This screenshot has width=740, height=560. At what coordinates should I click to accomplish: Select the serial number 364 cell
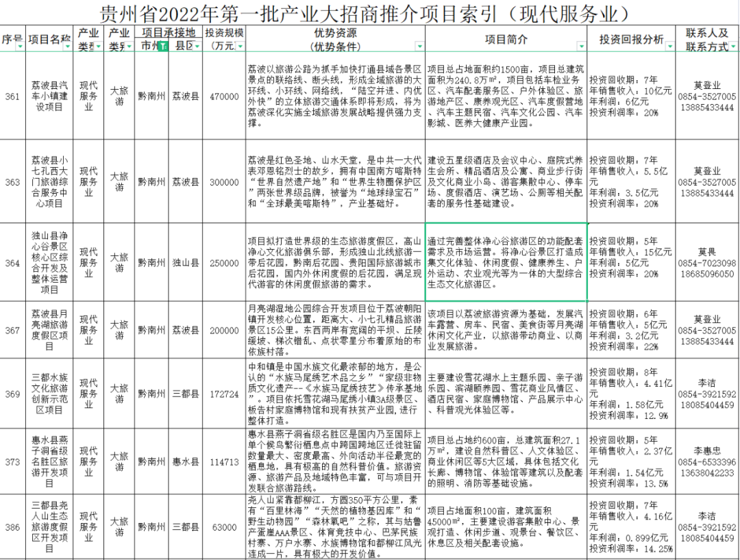point(12,262)
